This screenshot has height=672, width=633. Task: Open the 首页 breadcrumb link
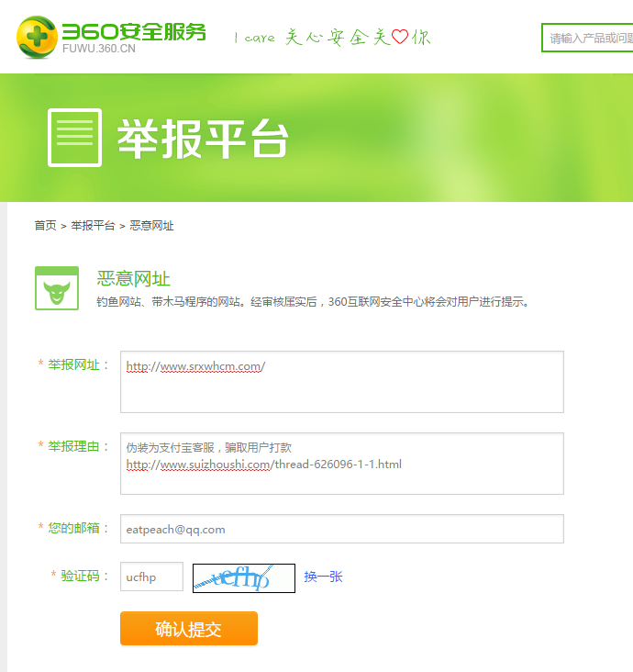(45, 226)
